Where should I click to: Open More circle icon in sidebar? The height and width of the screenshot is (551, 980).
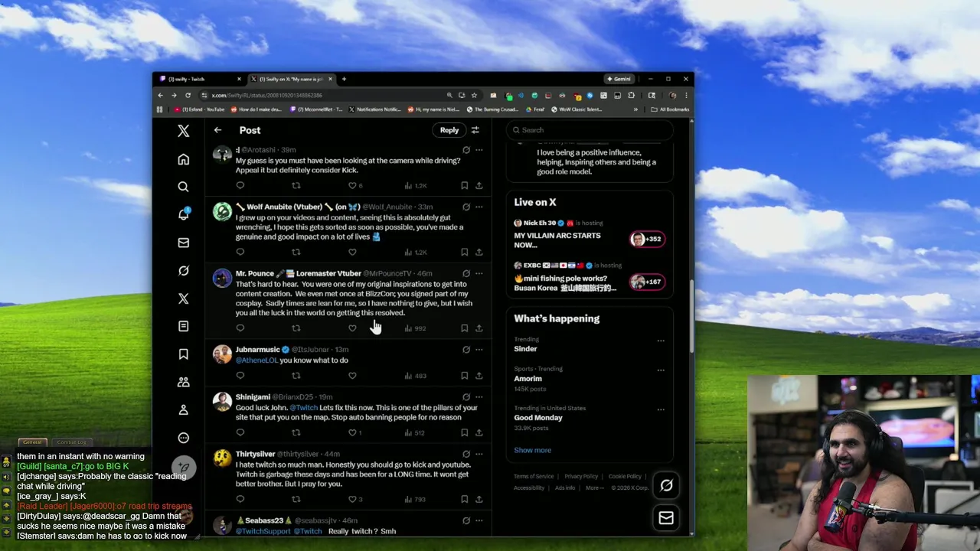[x=183, y=438]
